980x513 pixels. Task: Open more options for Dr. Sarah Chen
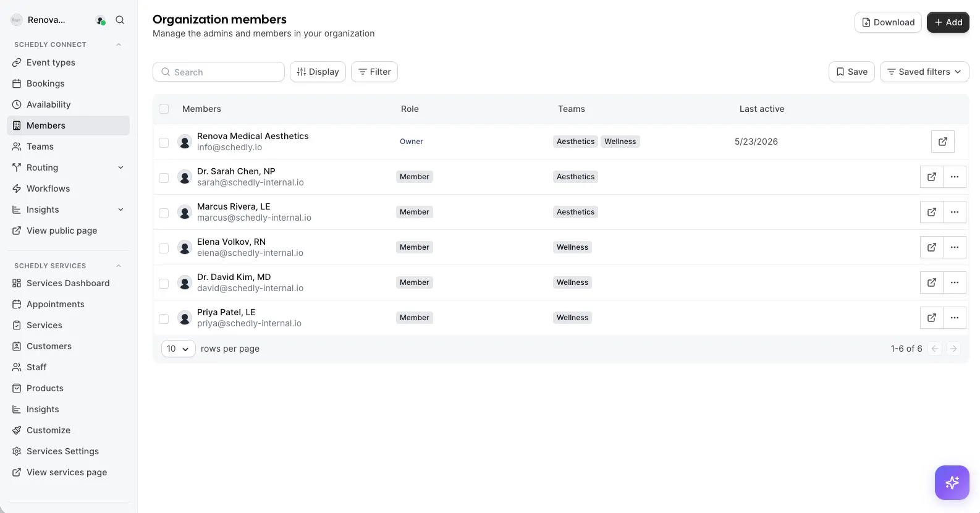click(955, 177)
